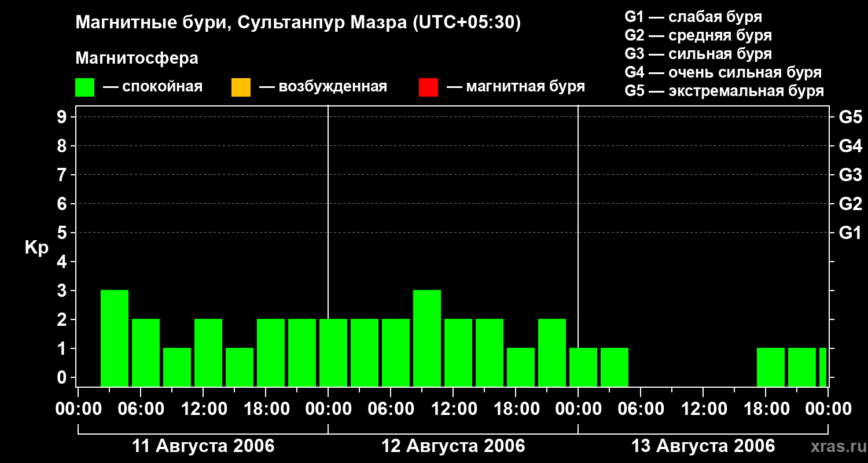Image resolution: width=868 pixels, height=463 pixels.
Task: Click the red "магнитная буря" legend swatch
Action: coord(428,87)
